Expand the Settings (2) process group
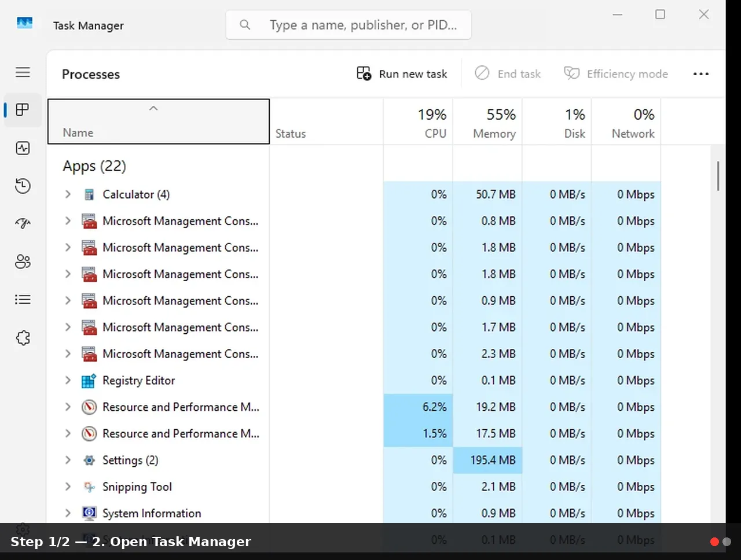 click(68, 460)
